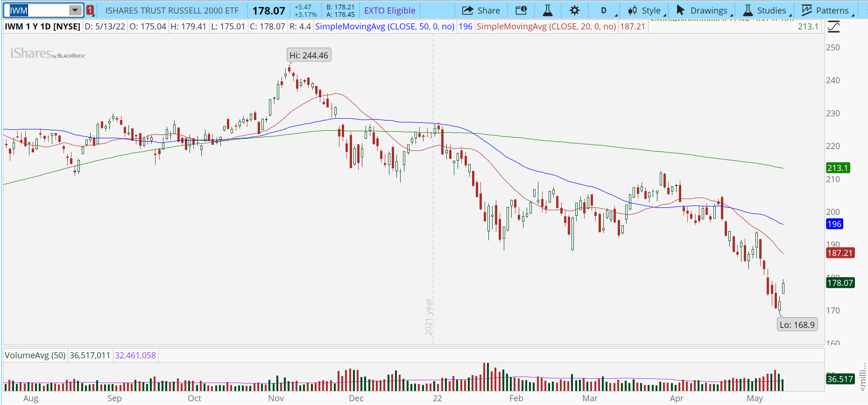Click the IWM 1 Y 1D [NYSE] chart label
868x405 pixels.
(42, 27)
